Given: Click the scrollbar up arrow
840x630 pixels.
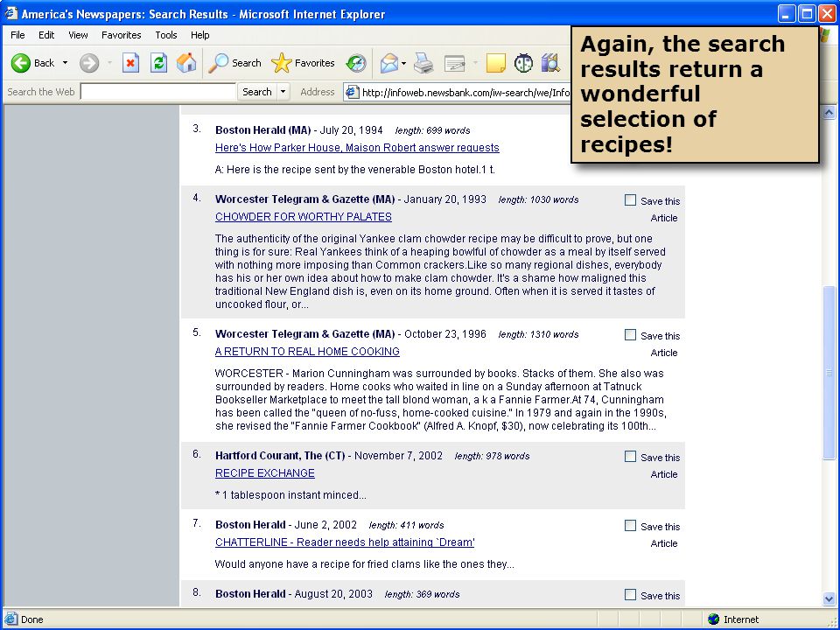Looking at the screenshot, I should (x=829, y=113).
